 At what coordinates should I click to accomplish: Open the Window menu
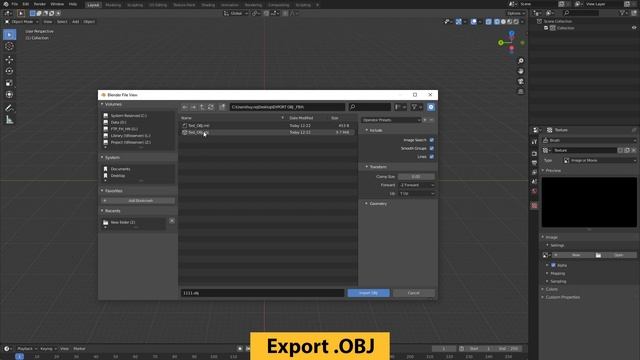tap(57, 4)
